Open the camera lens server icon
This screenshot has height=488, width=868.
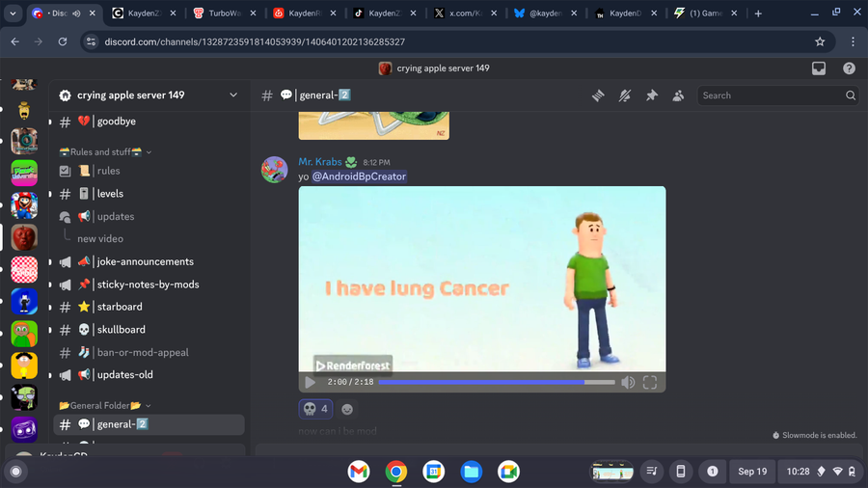point(24,141)
